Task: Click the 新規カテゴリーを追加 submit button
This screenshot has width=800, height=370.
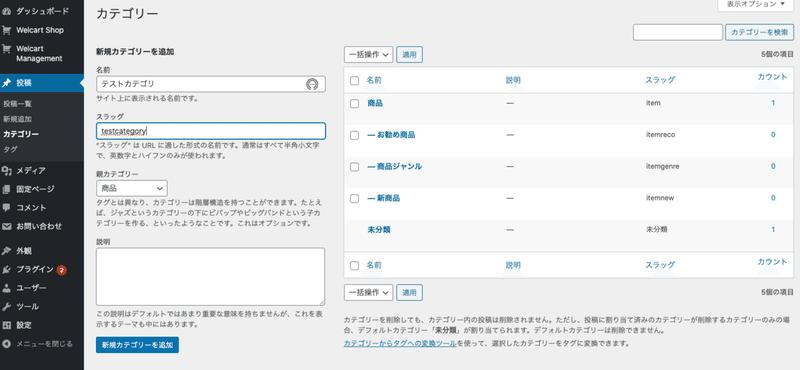Action: [137, 344]
